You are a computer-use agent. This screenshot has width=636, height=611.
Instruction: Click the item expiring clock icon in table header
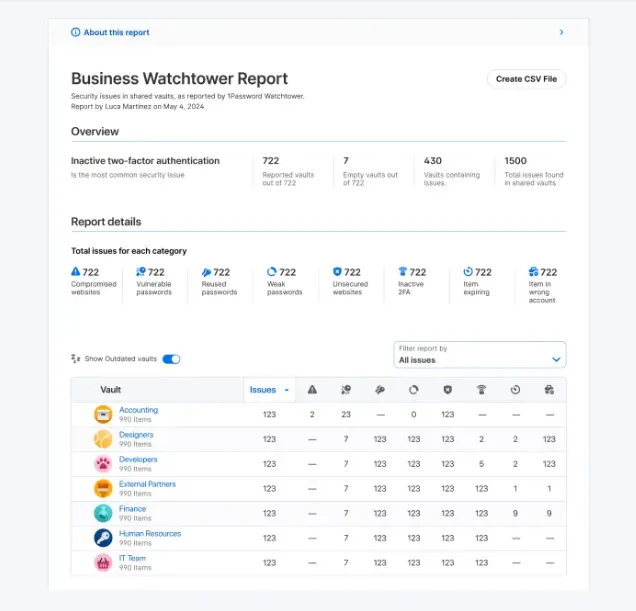(515, 390)
